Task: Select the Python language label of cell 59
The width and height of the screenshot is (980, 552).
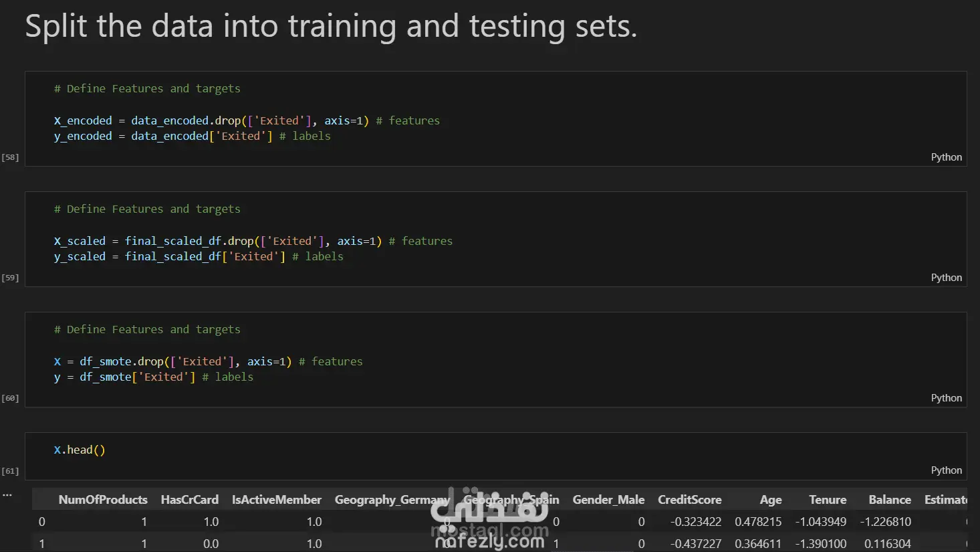Action: pos(946,278)
